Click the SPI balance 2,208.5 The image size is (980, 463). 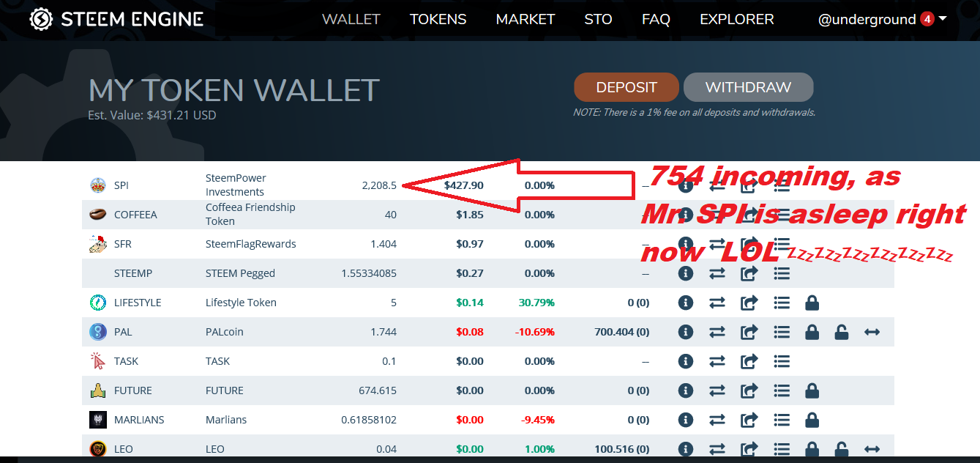379,185
